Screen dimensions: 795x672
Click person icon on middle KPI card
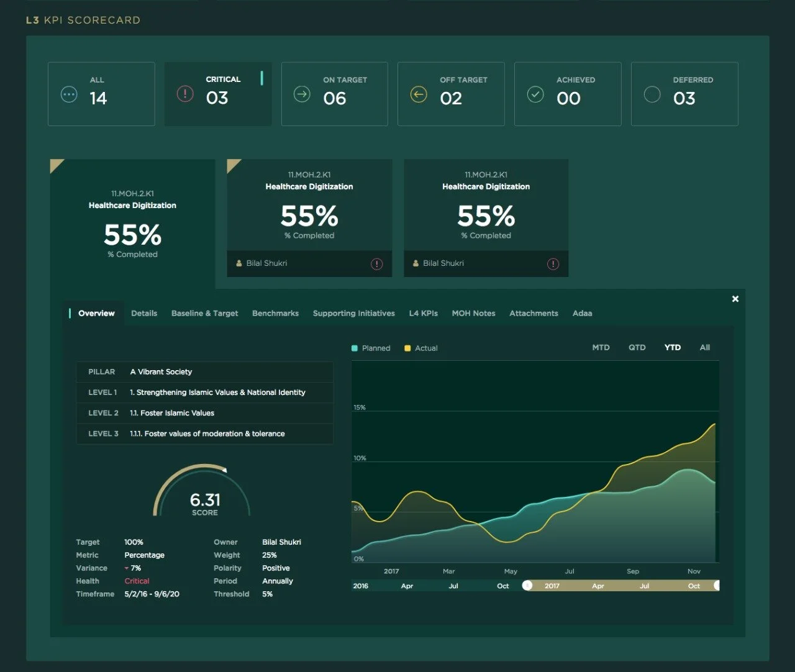click(239, 263)
